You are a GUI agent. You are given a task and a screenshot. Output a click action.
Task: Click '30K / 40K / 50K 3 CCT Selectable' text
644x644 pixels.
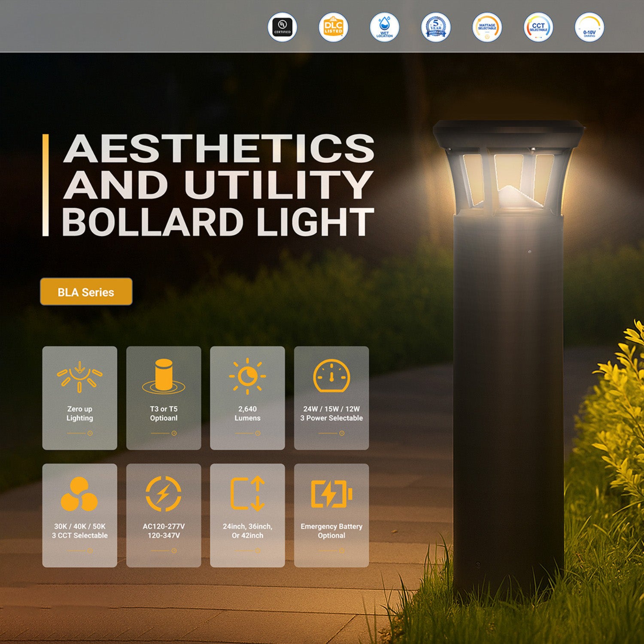[79, 531]
